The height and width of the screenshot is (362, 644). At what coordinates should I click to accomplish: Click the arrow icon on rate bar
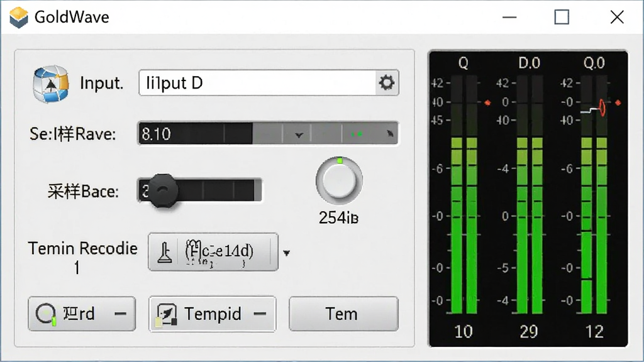click(x=390, y=134)
